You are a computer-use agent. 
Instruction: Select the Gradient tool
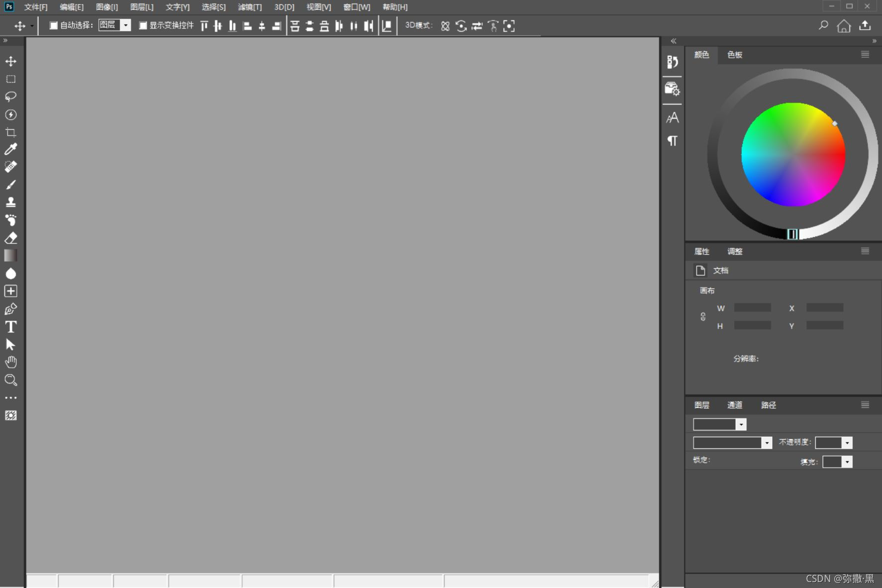tap(10, 256)
